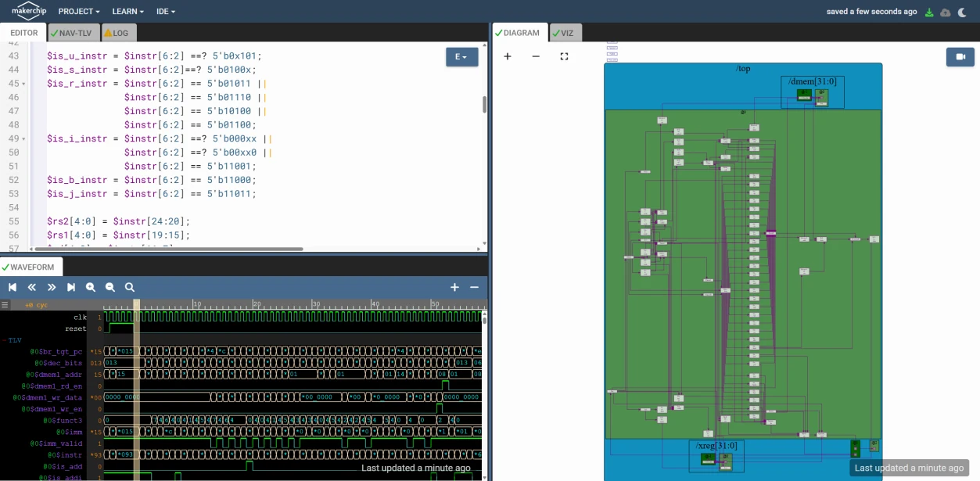Open the PROJECT menu
Screen dimensions: 980x481
pos(79,12)
